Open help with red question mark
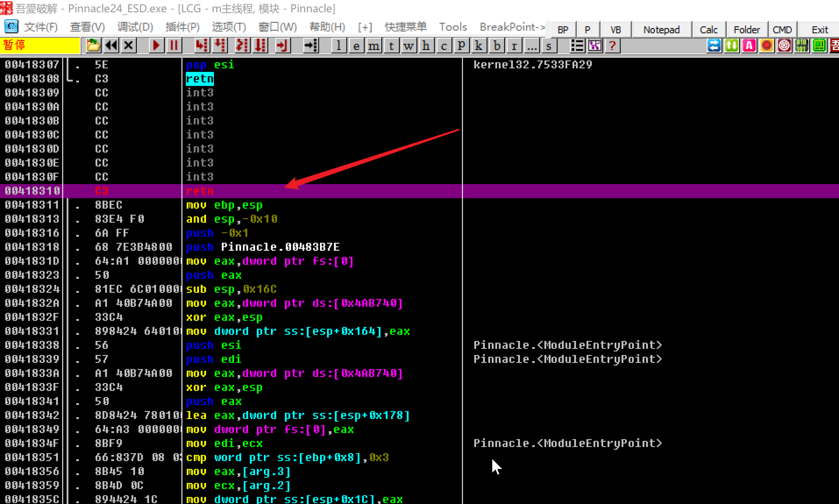The image size is (839, 504). [612, 45]
